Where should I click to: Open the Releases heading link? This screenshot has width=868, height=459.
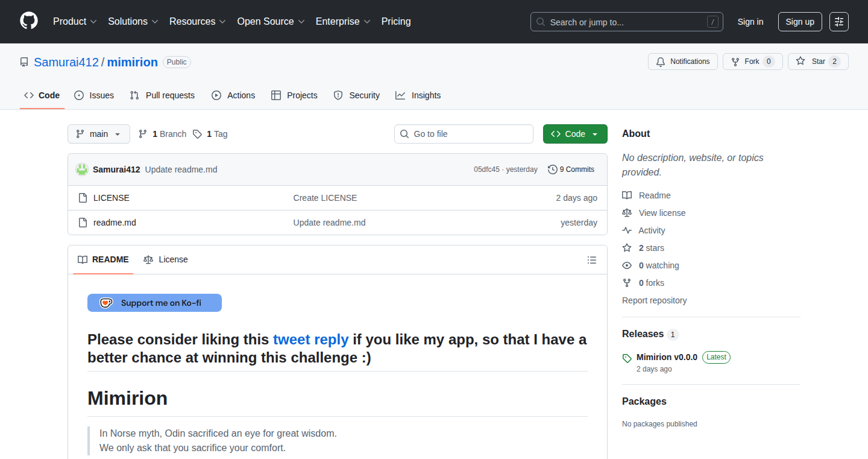coord(650,334)
